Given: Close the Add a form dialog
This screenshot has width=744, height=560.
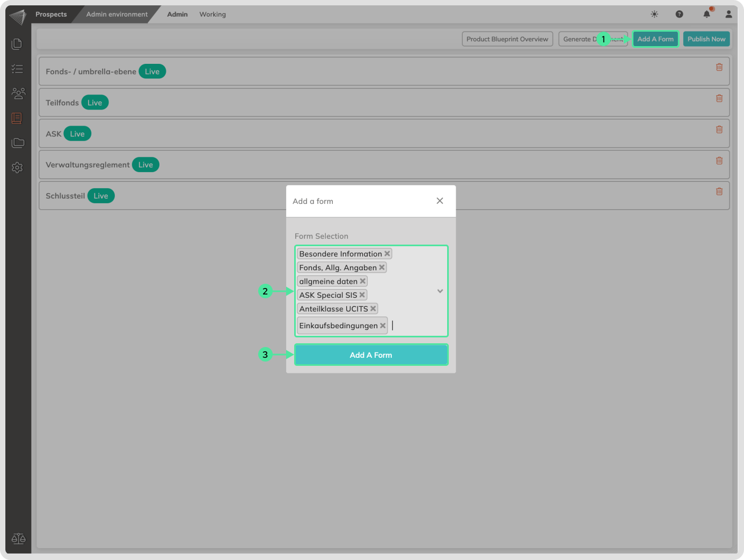Looking at the screenshot, I should pos(440,201).
